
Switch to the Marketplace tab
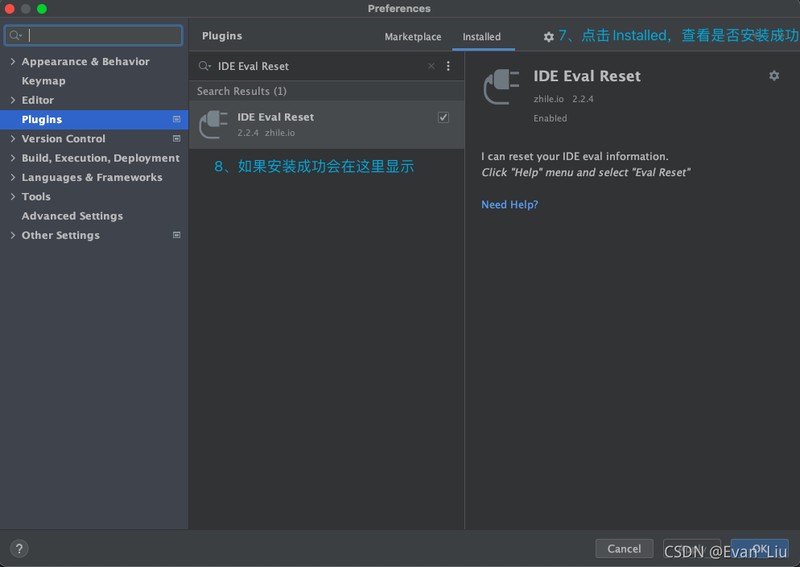coord(412,37)
